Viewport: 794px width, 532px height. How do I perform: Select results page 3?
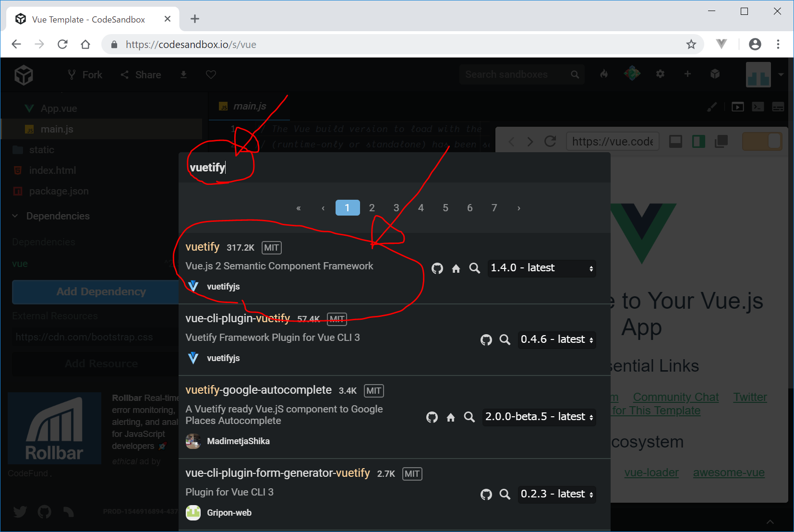[396, 208]
